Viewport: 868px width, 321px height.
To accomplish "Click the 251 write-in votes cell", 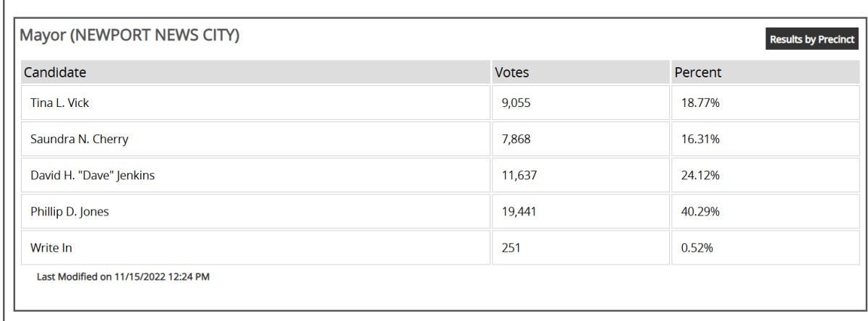I will click(579, 248).
